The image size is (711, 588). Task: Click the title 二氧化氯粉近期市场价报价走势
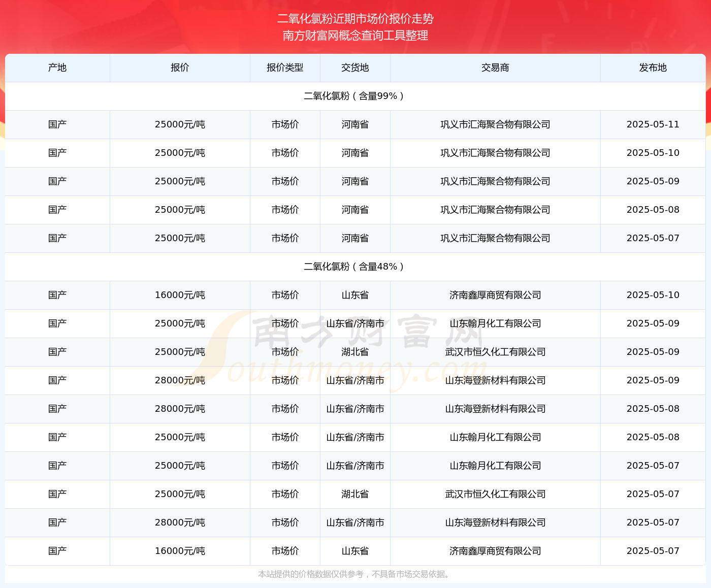pos(355,19)
